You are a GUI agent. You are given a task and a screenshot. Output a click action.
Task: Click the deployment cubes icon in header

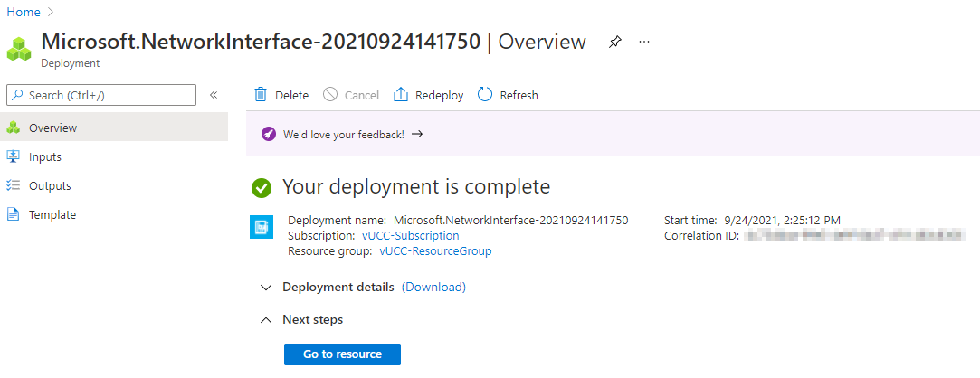click(19, 48)
